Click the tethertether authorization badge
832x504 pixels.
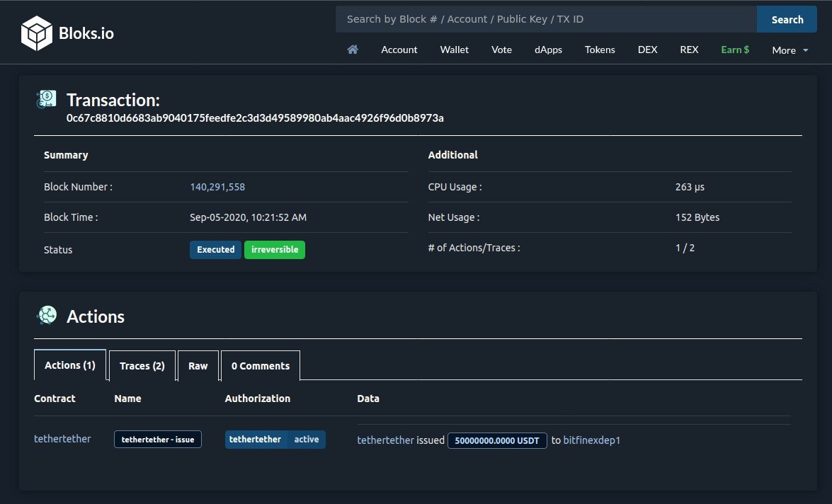(256, 440)
